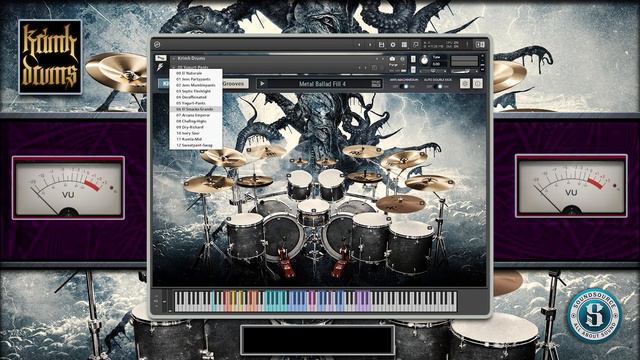The height and width of the screenshot is (360, 640).
Task: Click the white snare drum in center
Action: coord(313,212)
